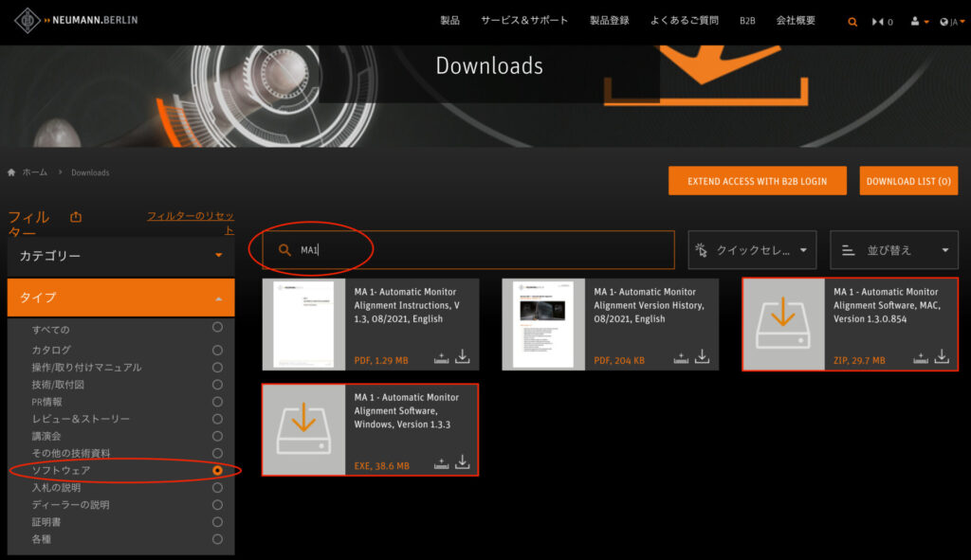Open the Version History document thumbnail

tap(543, 324)
